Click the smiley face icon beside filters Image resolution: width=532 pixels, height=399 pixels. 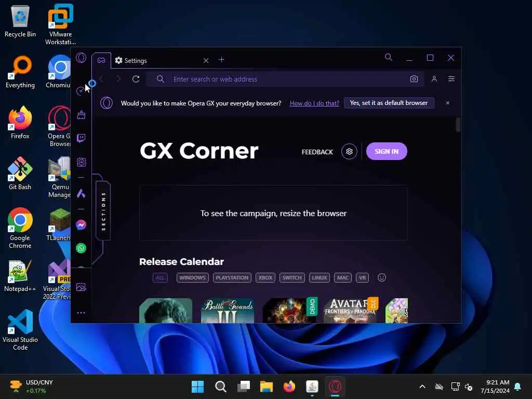pos(382,277)
